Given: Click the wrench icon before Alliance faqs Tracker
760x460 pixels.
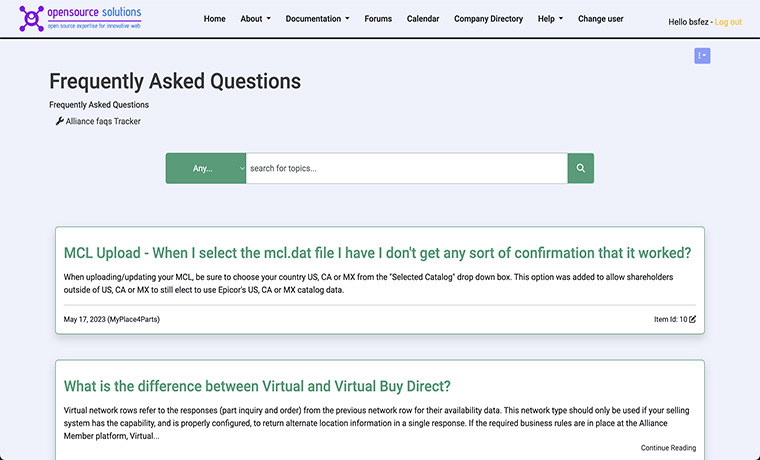Looking at the screenshot, I should (x=60, y=121).
